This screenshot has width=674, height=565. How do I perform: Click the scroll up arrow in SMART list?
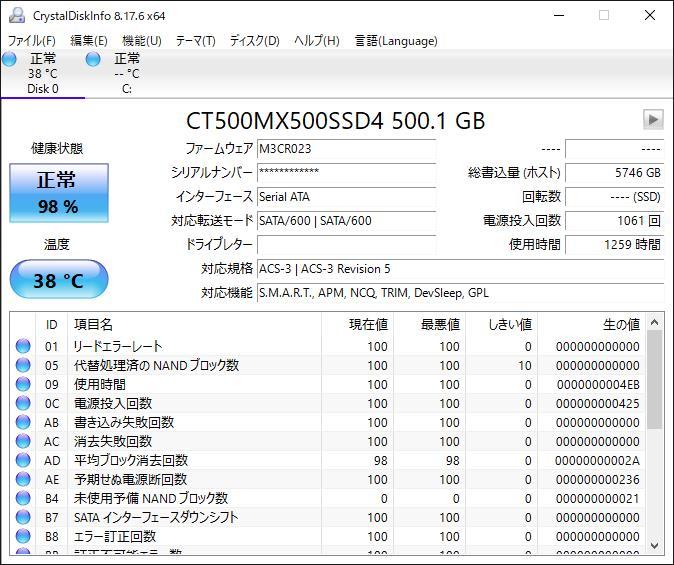pyautogui.click(x=654, y=322)
